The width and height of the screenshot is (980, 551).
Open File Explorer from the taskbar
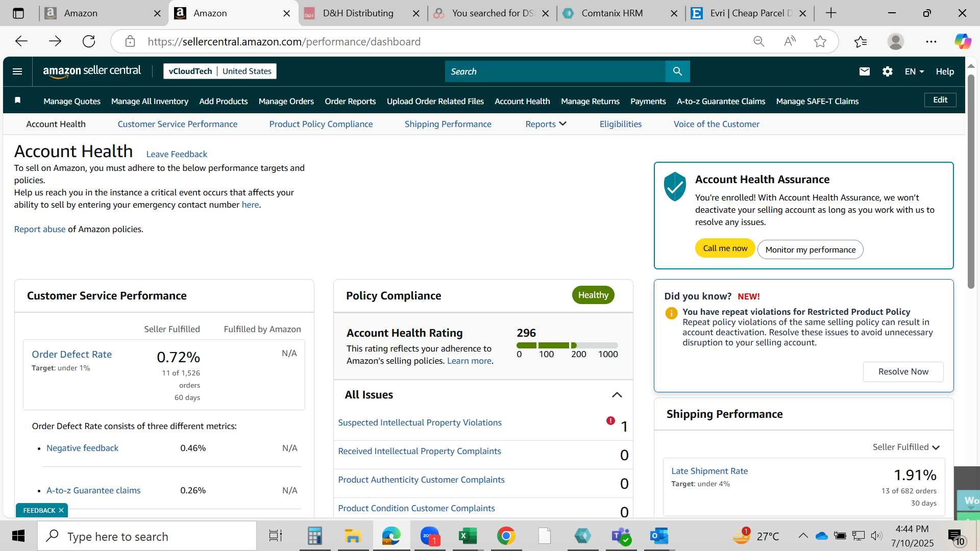click(352, 536)
